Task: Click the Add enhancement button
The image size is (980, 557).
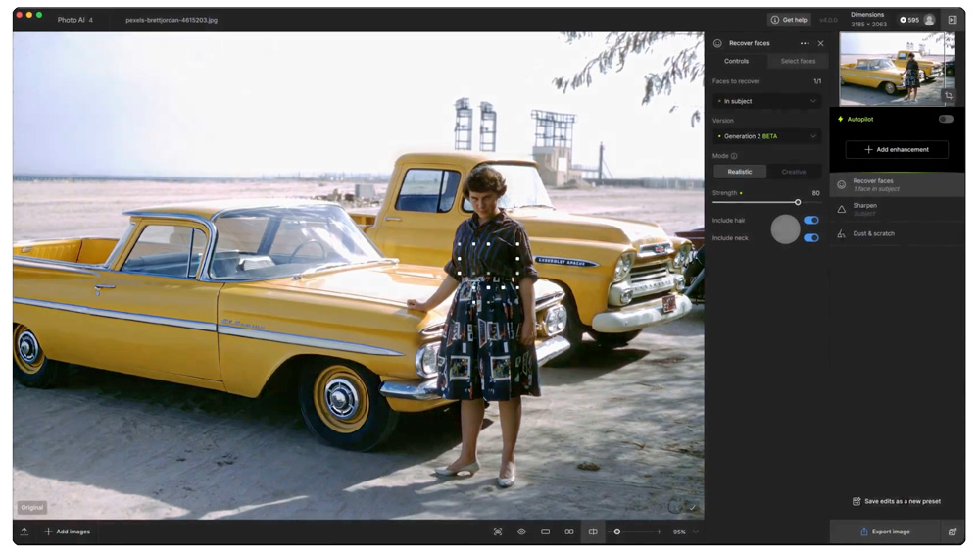Action: click(x=897, y=150)
